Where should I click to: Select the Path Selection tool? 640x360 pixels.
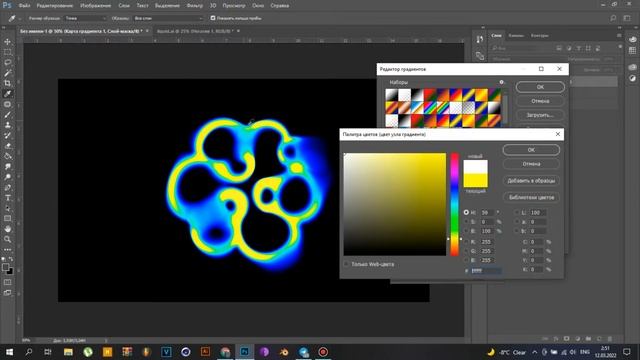(7, 209)
